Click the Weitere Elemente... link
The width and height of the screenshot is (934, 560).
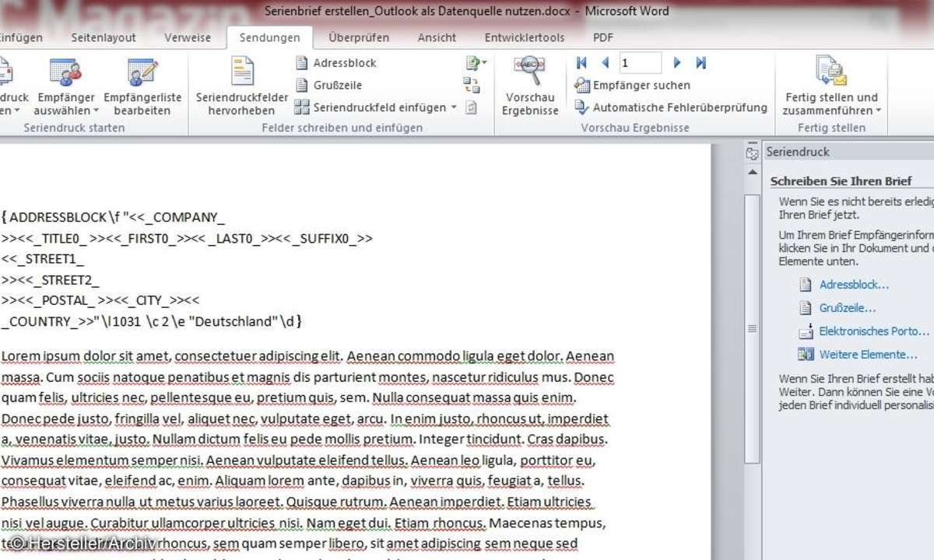[857, 355]
